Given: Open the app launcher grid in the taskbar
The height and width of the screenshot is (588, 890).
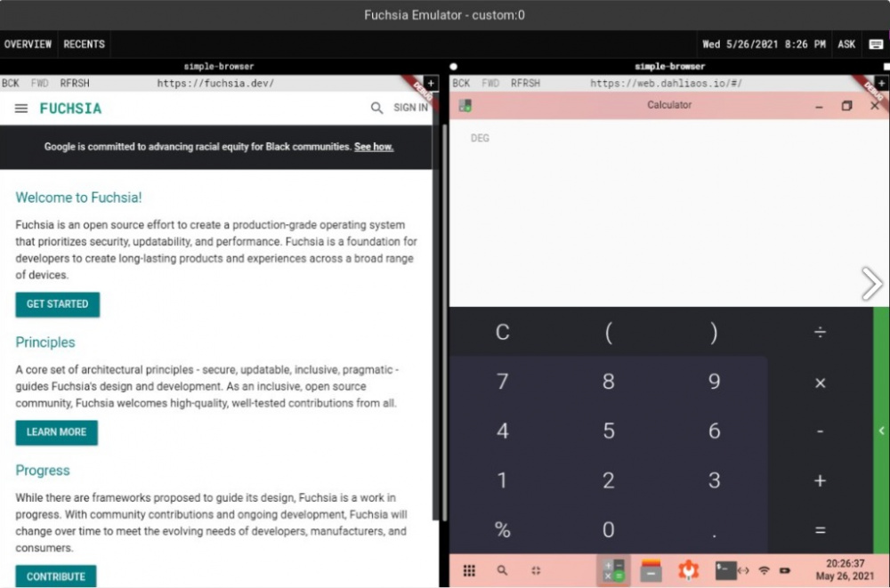Looking at the screenshot, I should (469, 570).
